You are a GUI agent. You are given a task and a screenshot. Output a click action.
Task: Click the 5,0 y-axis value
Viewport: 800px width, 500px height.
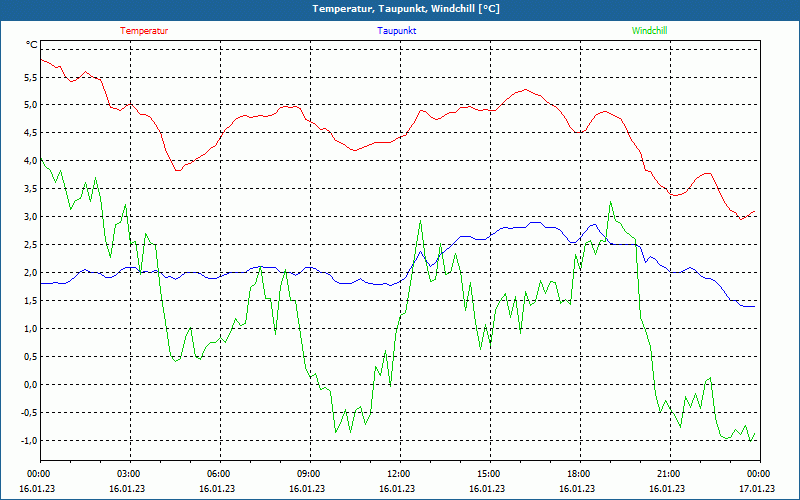tap(31, 105)
